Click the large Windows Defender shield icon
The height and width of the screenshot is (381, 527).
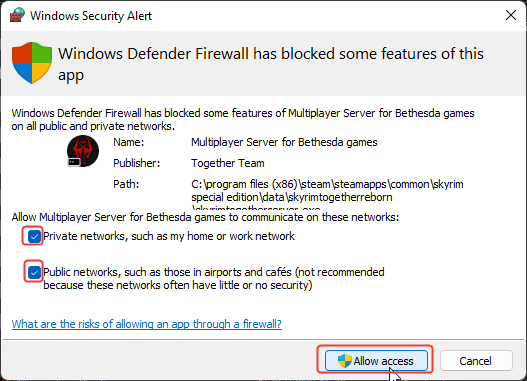pos(32,63)
